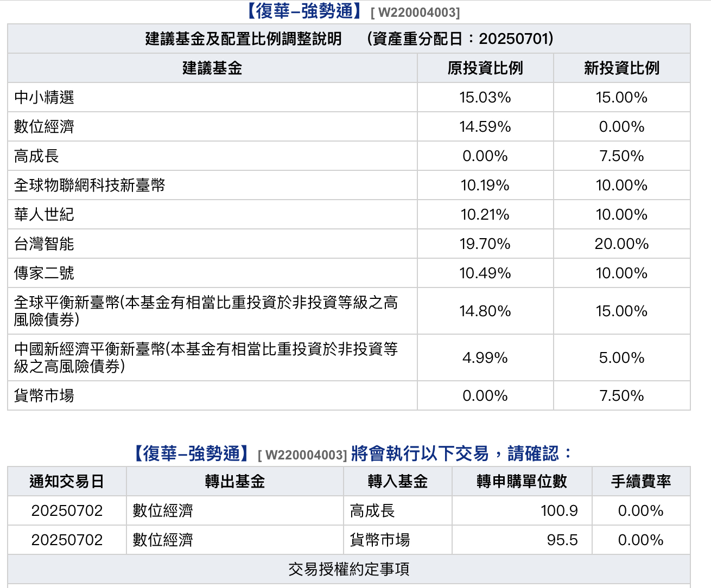Click the 20.00% new ratio for 台灣智能
This screenshot has width=711, height=588.
click(x=621, y=244)
